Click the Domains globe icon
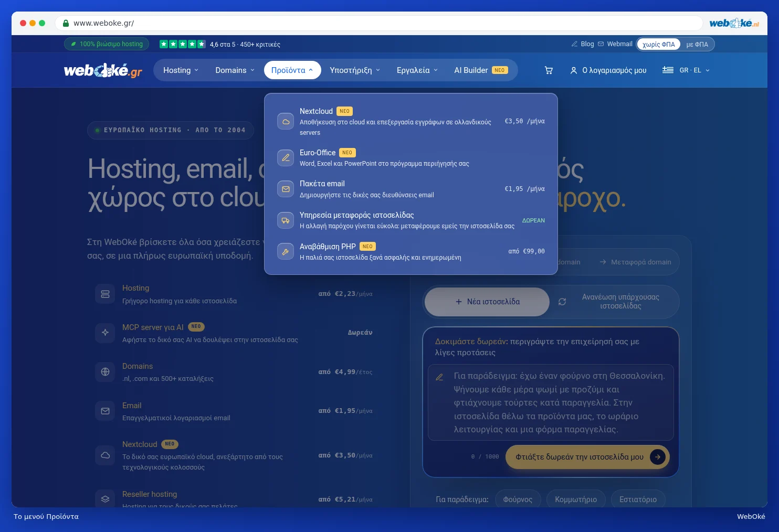The width and height of the screenshot is (779, 532). point(105,372)
